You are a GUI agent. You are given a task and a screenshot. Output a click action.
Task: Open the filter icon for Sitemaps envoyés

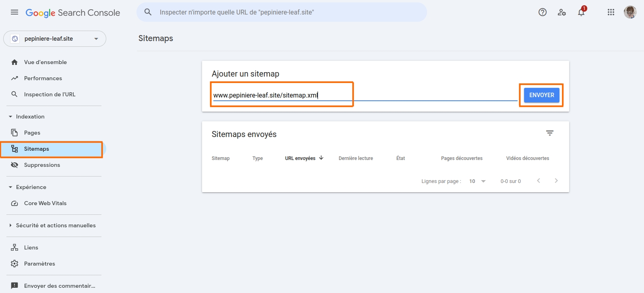(550, 133)
